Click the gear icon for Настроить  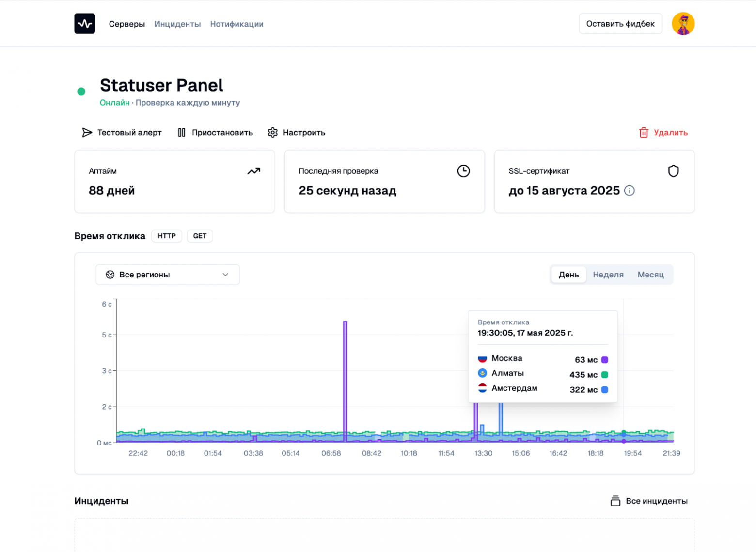(x=273, y=133)
